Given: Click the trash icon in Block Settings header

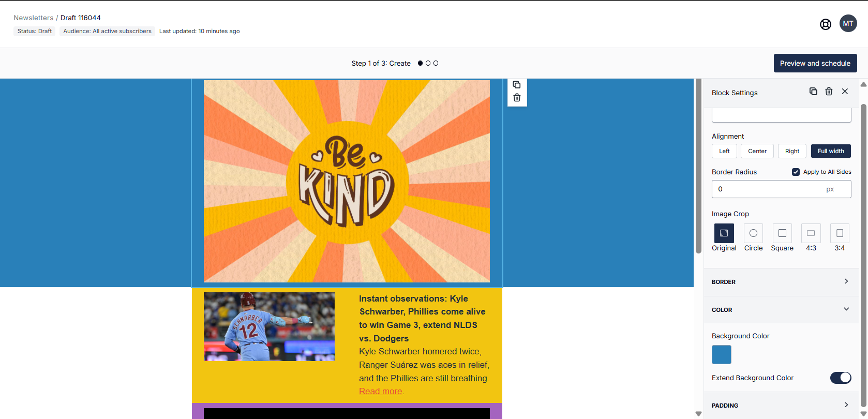Looking at the screenshot, I should point(829,92).
